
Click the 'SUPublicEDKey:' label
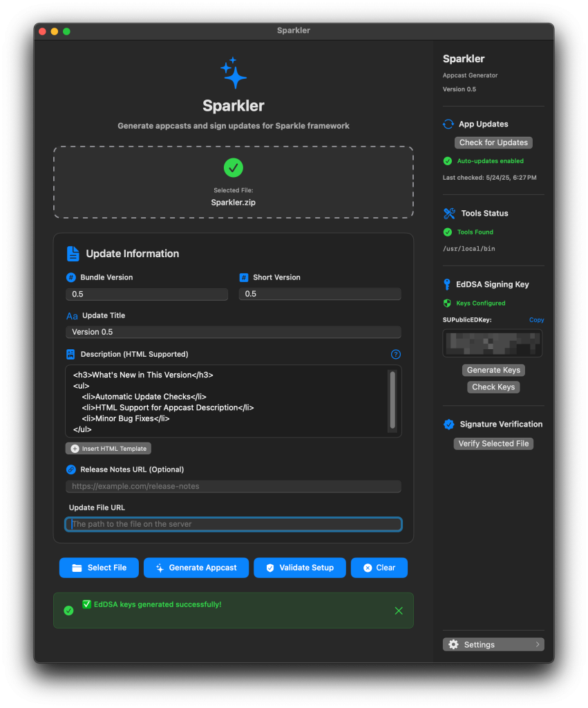467,319
